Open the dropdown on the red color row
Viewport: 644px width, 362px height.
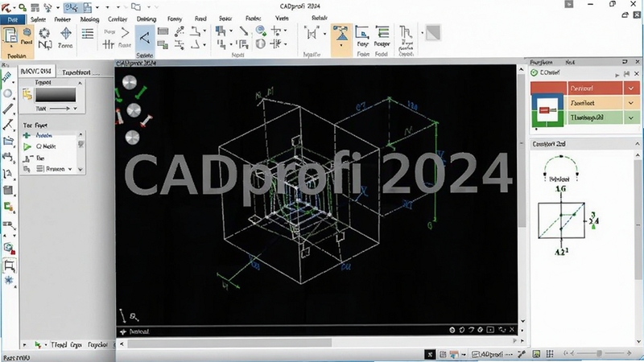pyautogui.click(x=631, y=88)
